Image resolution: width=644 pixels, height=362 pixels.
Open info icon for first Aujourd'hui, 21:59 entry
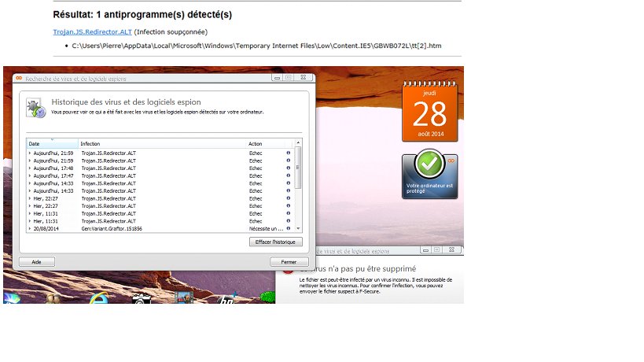[289, 153]
